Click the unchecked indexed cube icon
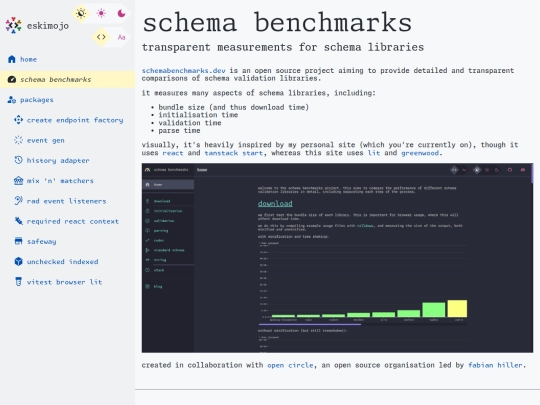The width and height of the screenshot is (540, 405). coord(18,261)
